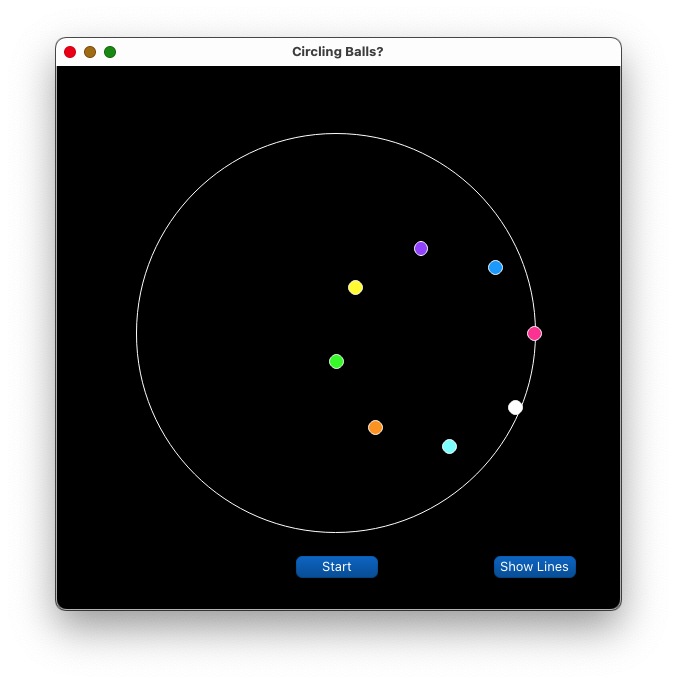Click the empty title bar area right of the title
The width and height of the screenshot is (677, 684).
tap(500, 52)
